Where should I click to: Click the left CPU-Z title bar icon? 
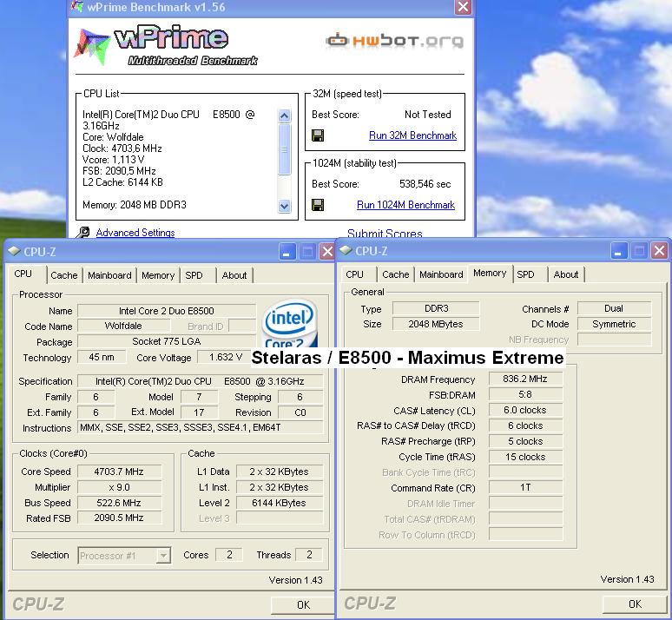tap(14, 251)
